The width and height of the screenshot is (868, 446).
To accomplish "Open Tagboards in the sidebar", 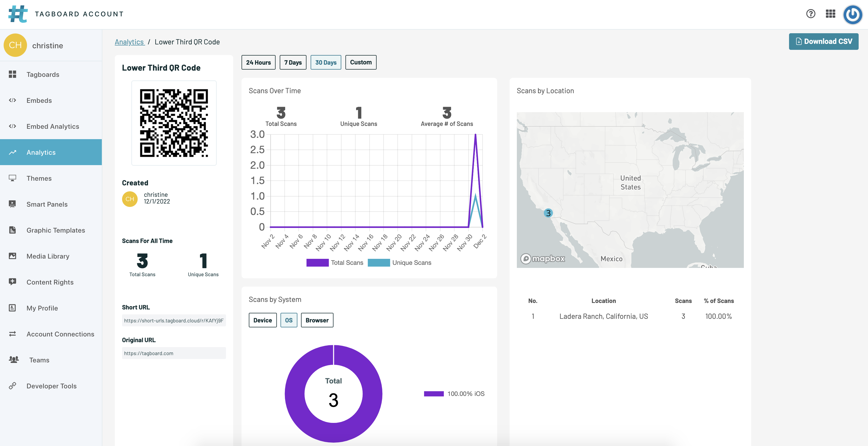I will (x=51, y=75).
